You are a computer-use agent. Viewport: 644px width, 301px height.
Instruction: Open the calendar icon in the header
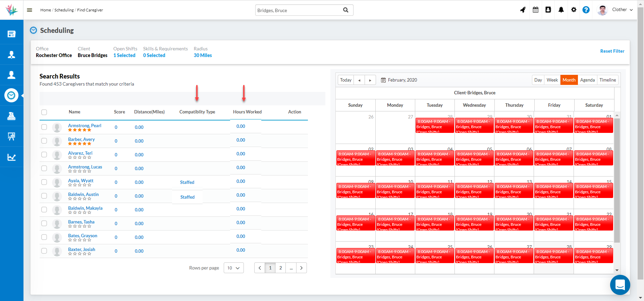pyautogui.click(x=535, y=10)
